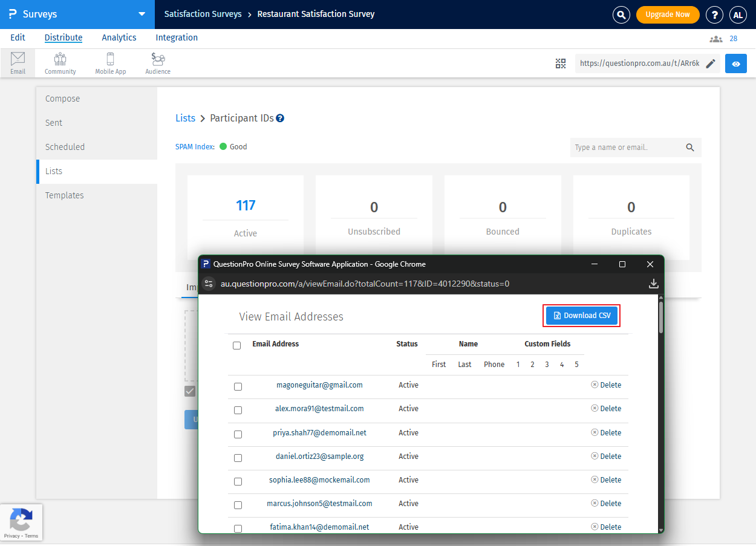Check the box for priya.shah77@demomail.net
This screenshot has width=756, height=546.
coord(238,434)
